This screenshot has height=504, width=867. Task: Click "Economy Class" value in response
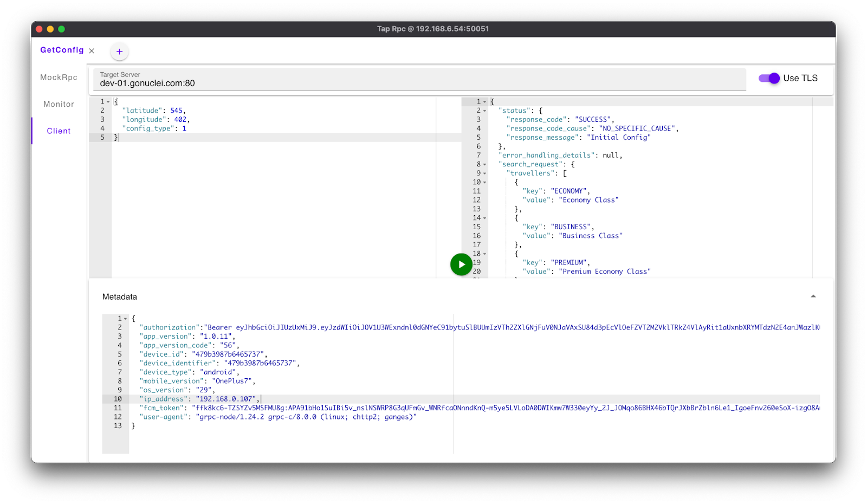coord(588,200)
